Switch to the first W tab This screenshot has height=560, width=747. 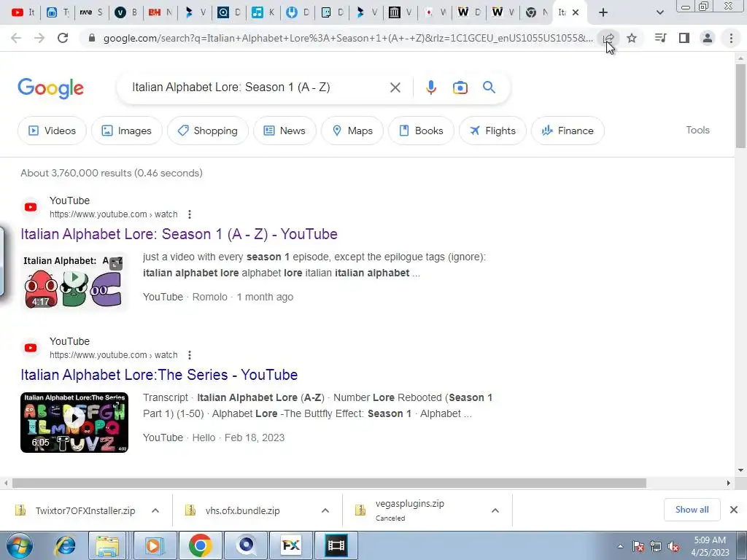pyautogui.click(x=469, y=12)
